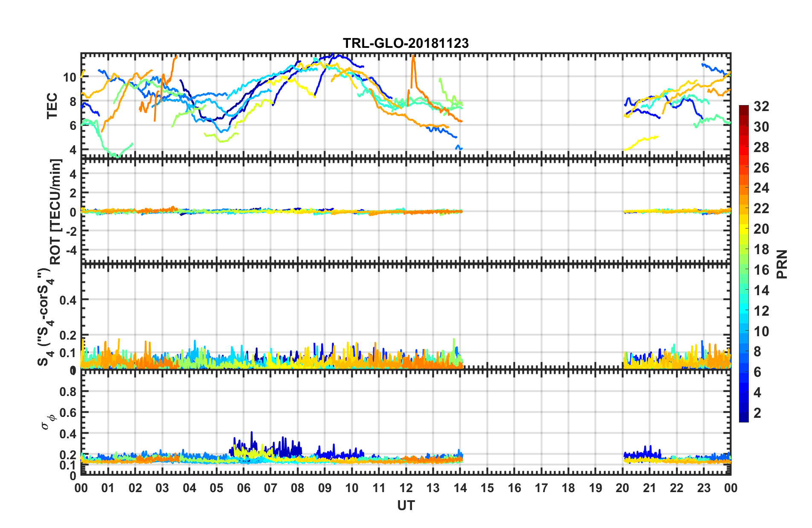This screenshot has height=528, width=812.
Task: Click the "-2" tick on the ROT axis
Action: (71, 231)
